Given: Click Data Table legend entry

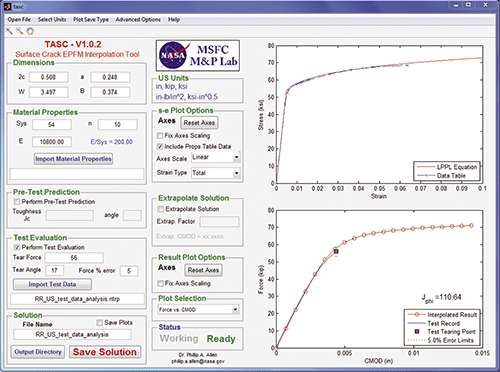Looking at the screenshot, I should pos(441,176).
